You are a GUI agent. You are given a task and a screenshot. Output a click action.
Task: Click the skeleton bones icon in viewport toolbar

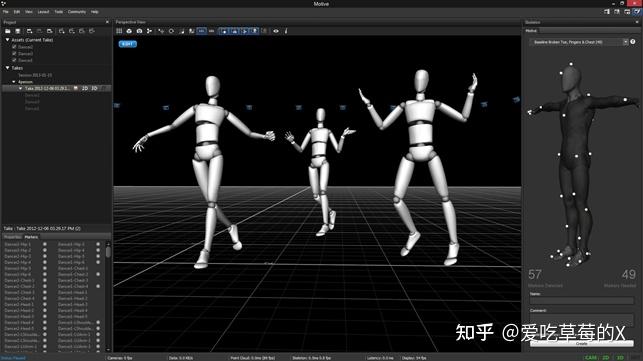[x=149, y=31]
